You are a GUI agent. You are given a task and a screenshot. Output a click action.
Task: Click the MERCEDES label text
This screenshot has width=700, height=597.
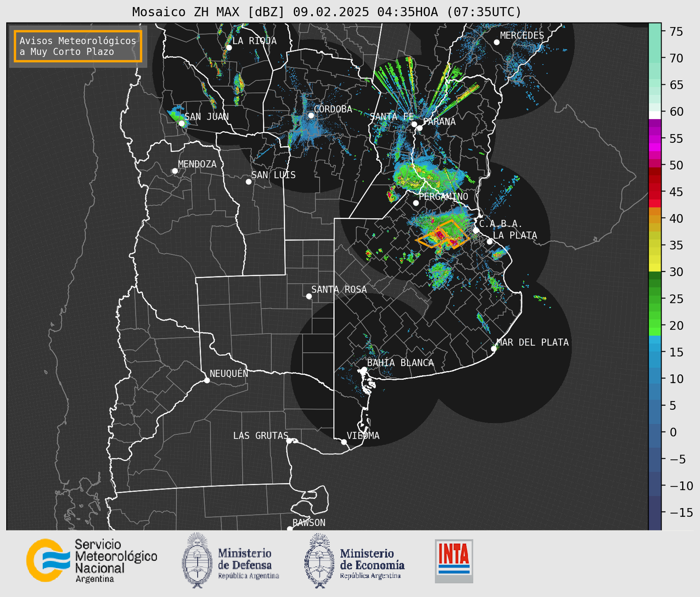click(522, 36)
